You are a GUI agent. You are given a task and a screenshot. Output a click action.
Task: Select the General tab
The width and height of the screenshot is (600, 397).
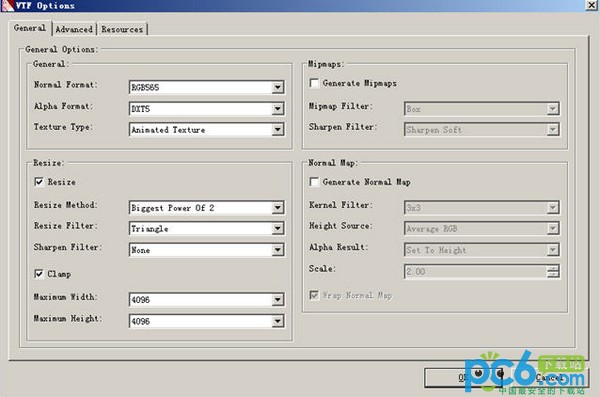click(30, 28)
